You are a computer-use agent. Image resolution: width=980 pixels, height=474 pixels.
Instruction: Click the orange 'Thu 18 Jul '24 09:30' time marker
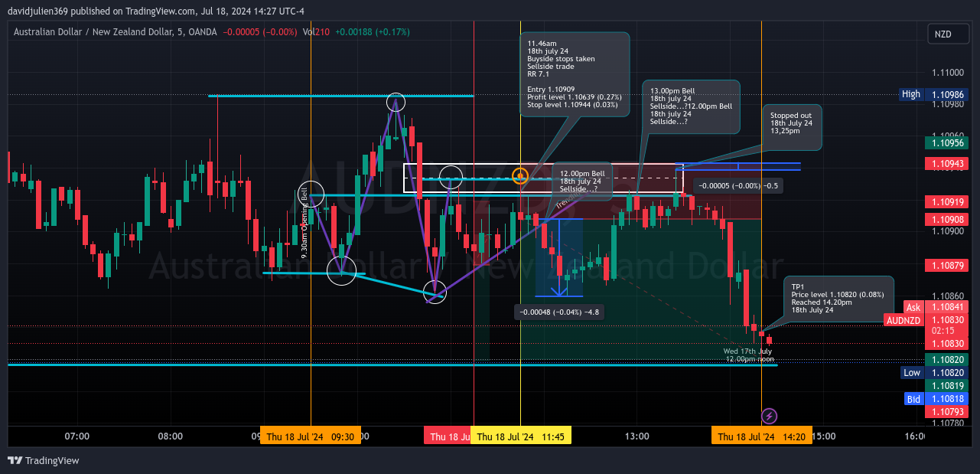click(x=310, y=436)
